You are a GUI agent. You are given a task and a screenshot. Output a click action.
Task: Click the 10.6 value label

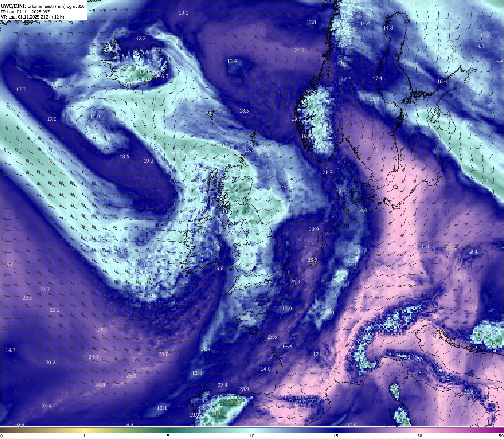469,392
